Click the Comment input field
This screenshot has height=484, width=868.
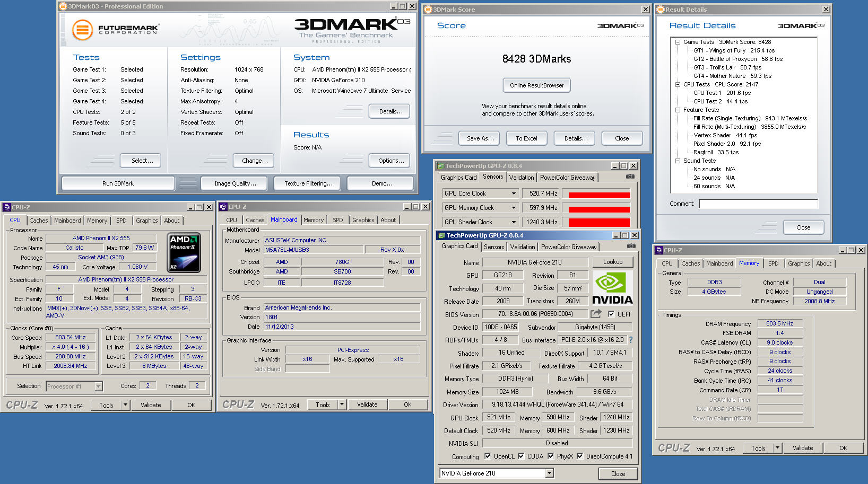[758, 204]
